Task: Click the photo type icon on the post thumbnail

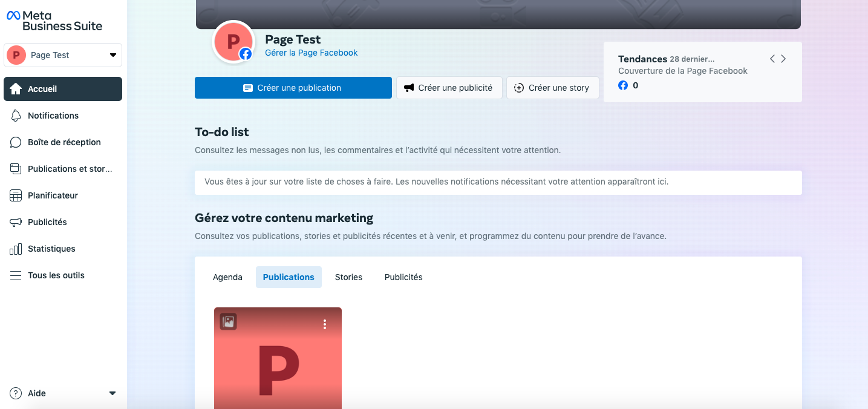Action: tap(228, 322)
